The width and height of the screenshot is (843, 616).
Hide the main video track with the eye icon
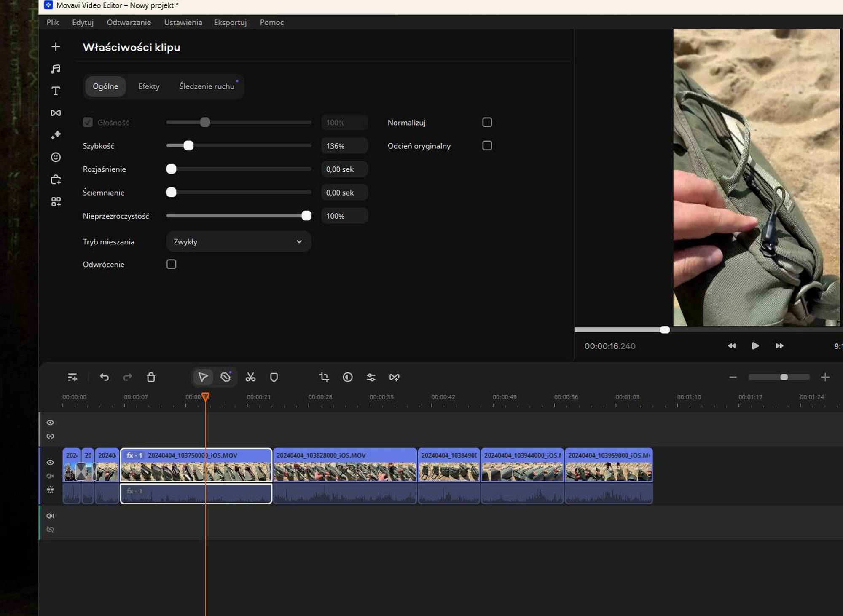[50, 462]
